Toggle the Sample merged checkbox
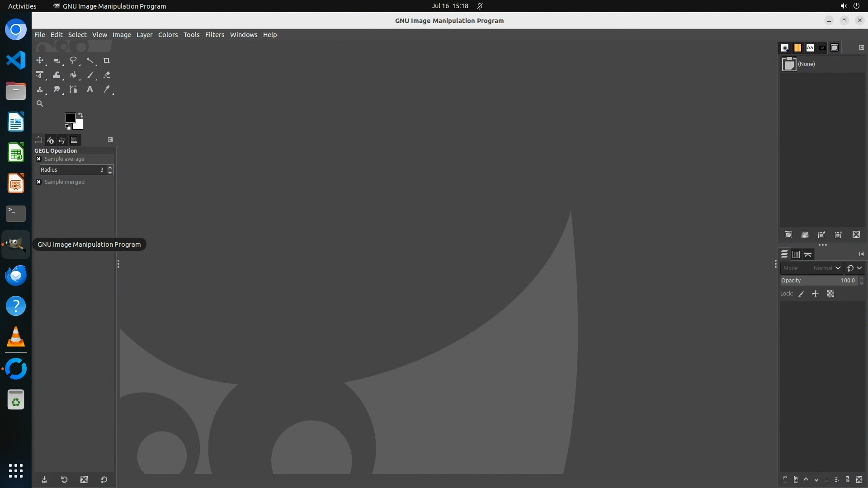The height and width of the screenshot is (488, 868). (x=39, y=182)
